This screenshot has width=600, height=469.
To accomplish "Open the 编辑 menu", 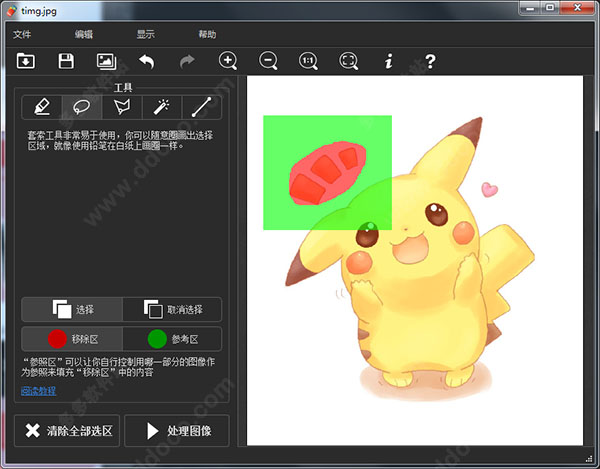I will [84, 34].
